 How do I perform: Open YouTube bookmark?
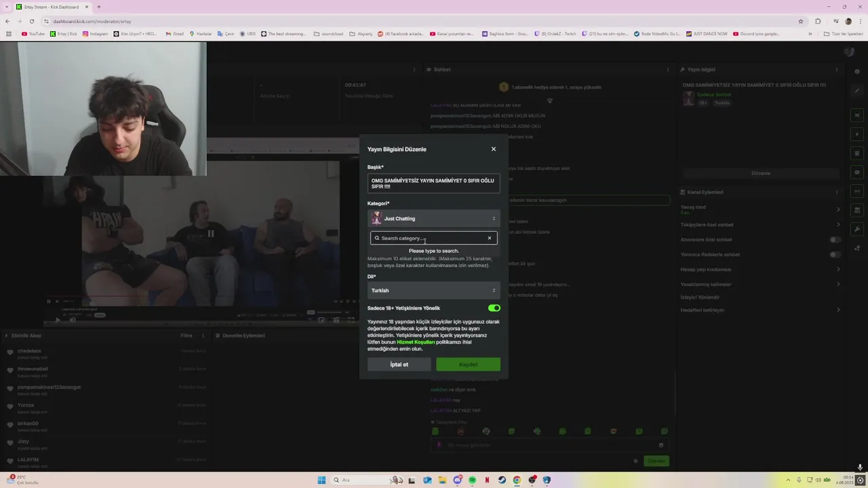pyautogui.click(x=33, y=34)
